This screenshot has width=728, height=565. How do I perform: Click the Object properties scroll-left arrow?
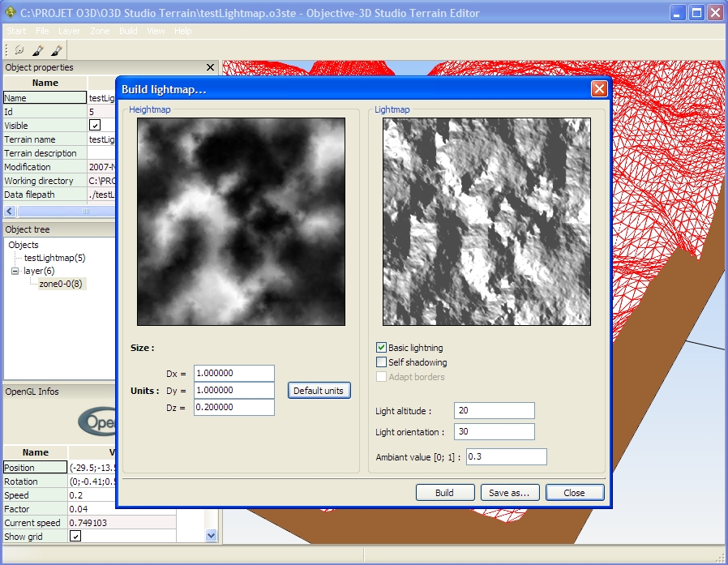[x=10, y=212]
